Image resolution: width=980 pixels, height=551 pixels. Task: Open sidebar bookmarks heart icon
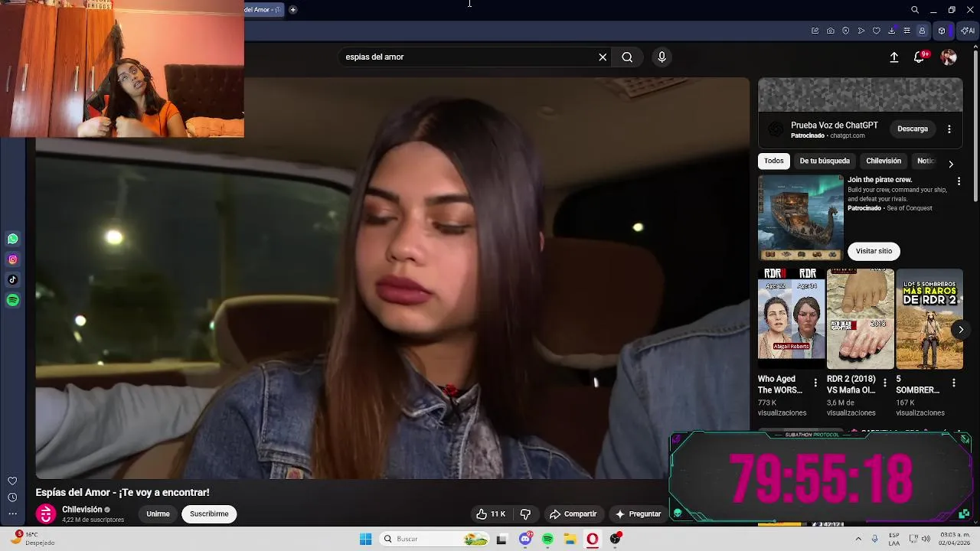(x=12, y=481)
